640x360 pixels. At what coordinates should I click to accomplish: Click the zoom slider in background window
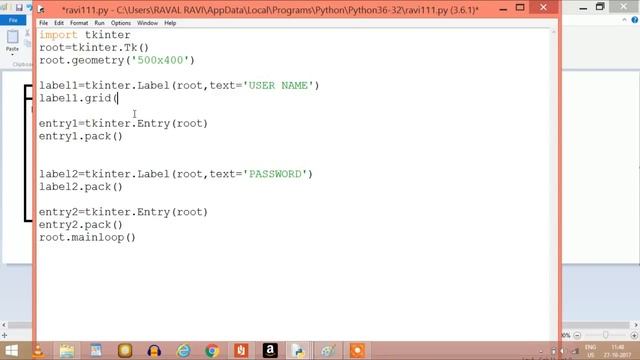coord(605,335)
